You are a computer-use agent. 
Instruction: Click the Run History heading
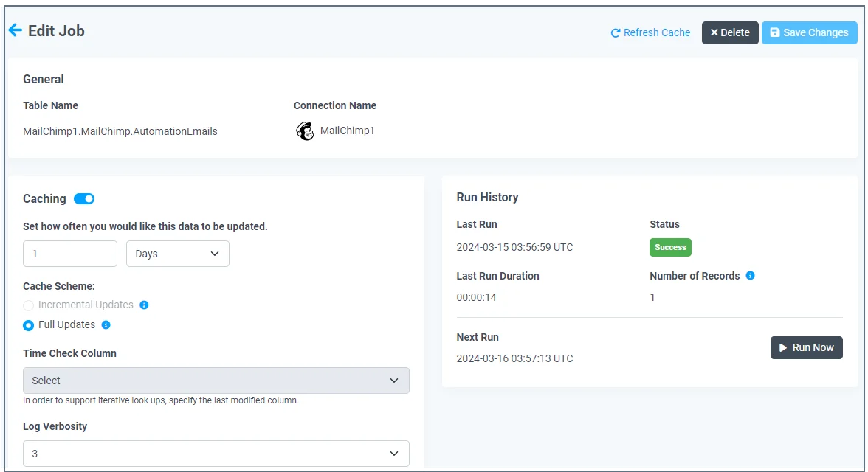[487, 198]
